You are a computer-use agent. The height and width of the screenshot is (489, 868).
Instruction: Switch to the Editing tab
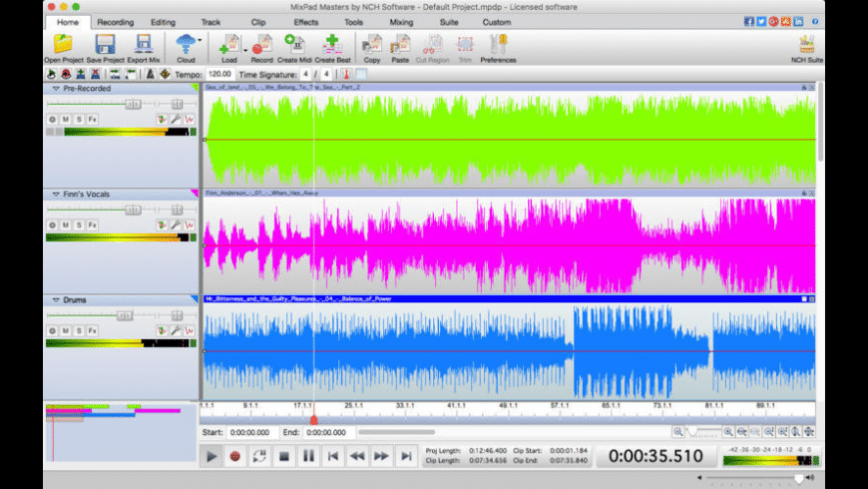pos(163,22)
